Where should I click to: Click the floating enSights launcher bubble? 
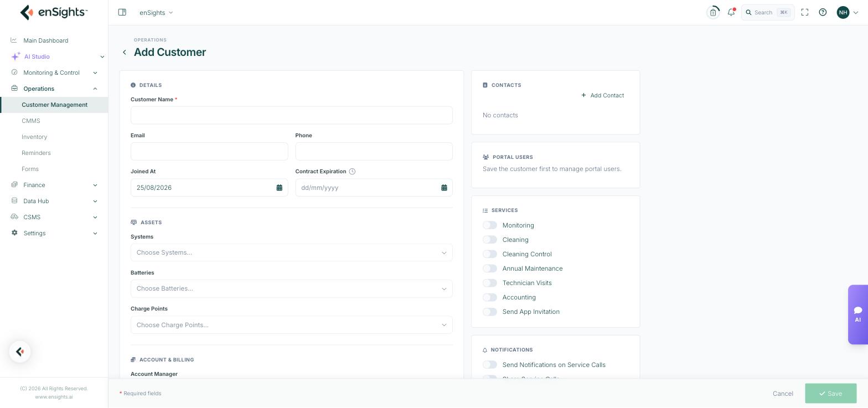[x=20, y=352]
